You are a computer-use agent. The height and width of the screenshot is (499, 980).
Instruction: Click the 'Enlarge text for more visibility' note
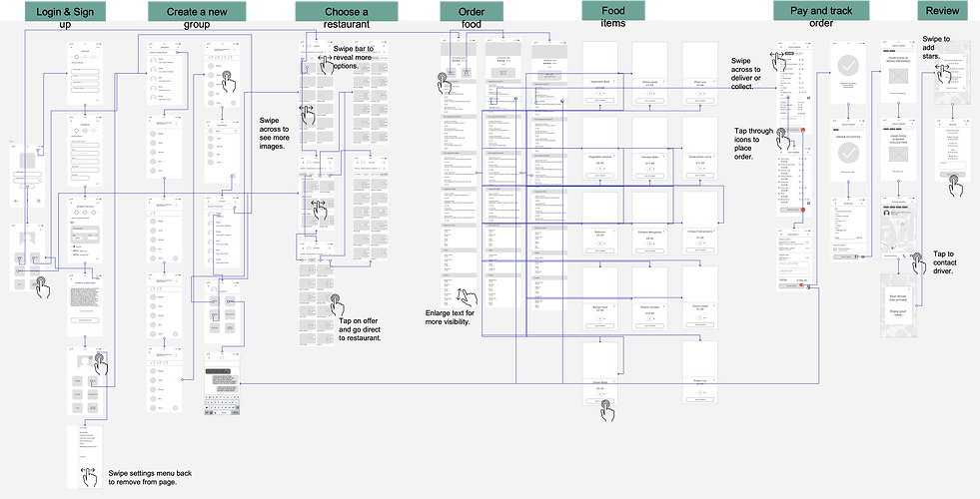[450, 317]
